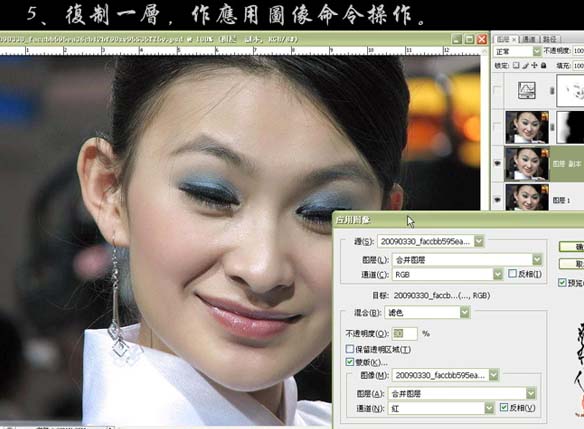Click the link icon beside the curves mask
The height and width of the screenshot is (429, 584).
click(552, 90)
